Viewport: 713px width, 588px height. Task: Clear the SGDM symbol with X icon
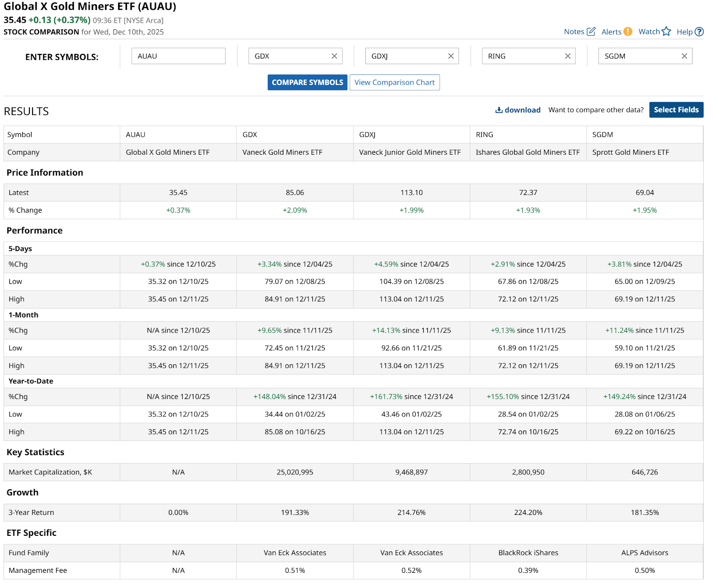click(x=684, y=56)
